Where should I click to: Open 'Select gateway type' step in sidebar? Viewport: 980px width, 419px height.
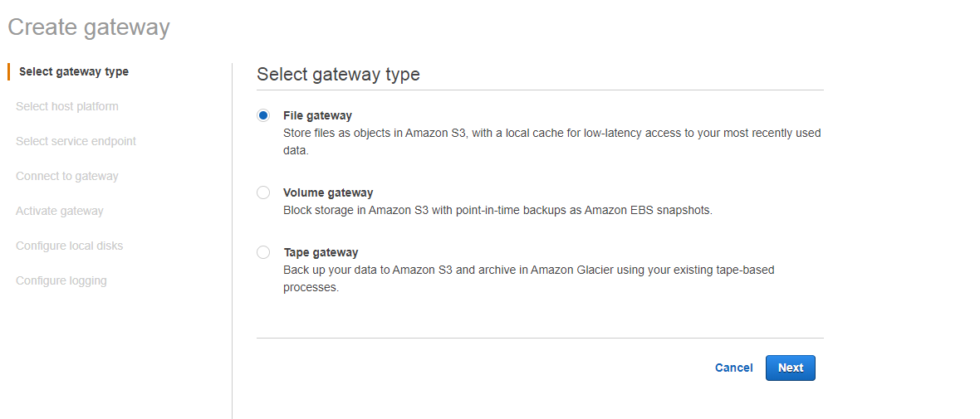74,71
